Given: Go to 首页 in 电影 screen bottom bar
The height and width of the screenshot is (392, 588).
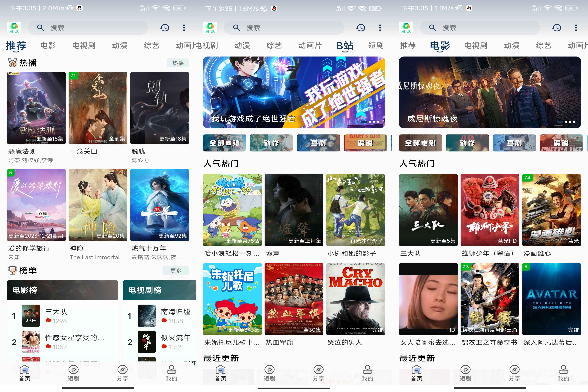Looking at the screenshot, I should click(416, 373).
